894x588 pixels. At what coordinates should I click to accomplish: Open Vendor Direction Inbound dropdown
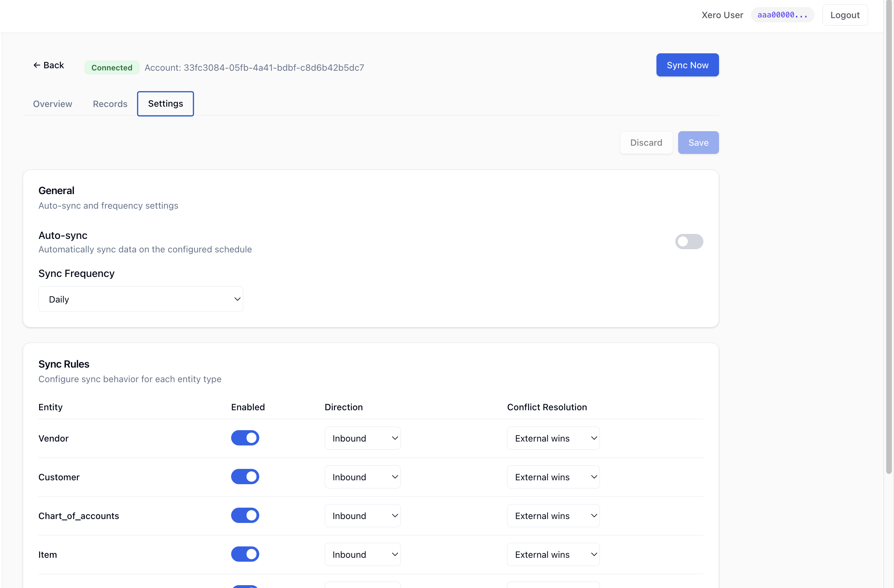pos(362,438)
